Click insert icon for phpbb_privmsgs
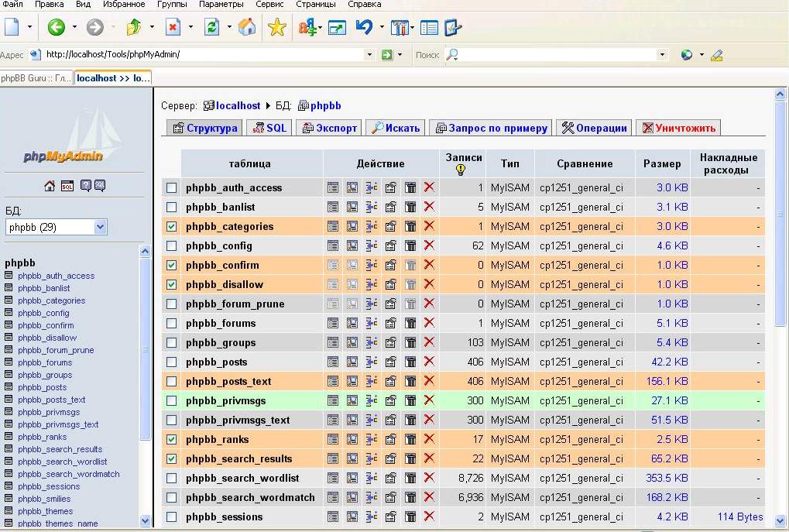The height and width of the screenshot is (532, 789). click(x=372, y=400)
